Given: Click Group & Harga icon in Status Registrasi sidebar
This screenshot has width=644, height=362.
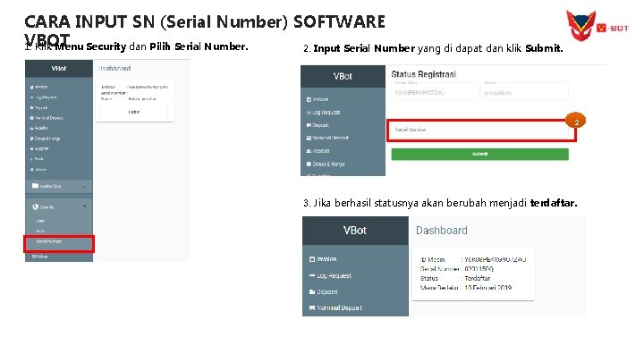Looking at the screenshot, I should pos(309,164).
